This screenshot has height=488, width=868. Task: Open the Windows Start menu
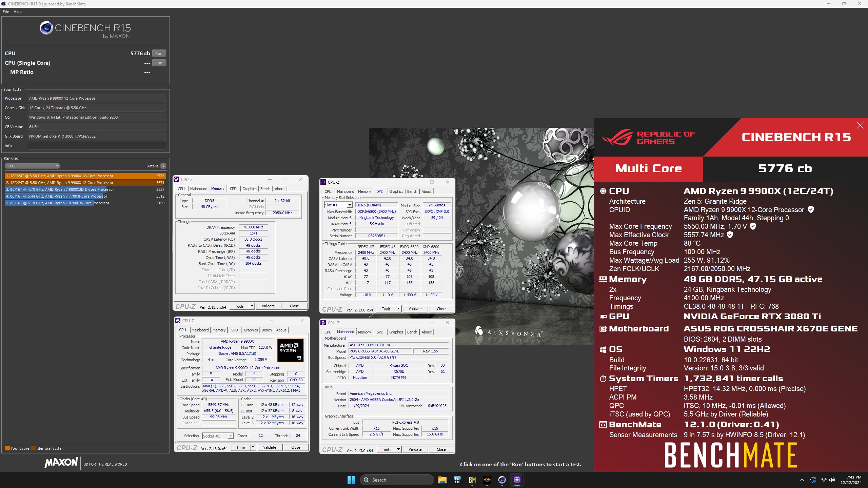(x=351, y=480)
